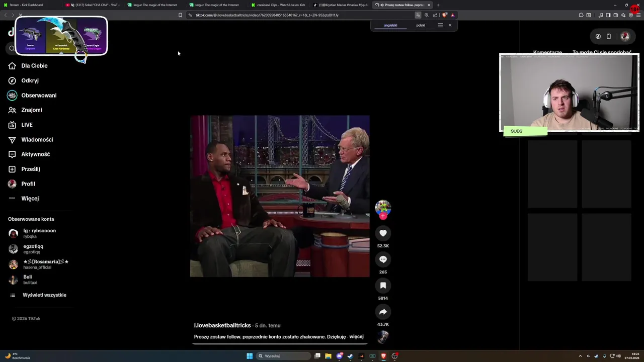
Task: Click the video progress bar
Action: click(x=280, y=344)
